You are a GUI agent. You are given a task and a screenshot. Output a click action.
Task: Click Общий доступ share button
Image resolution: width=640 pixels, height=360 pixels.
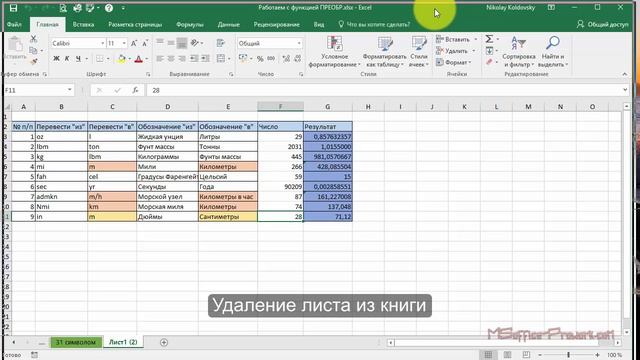(602, 24)
